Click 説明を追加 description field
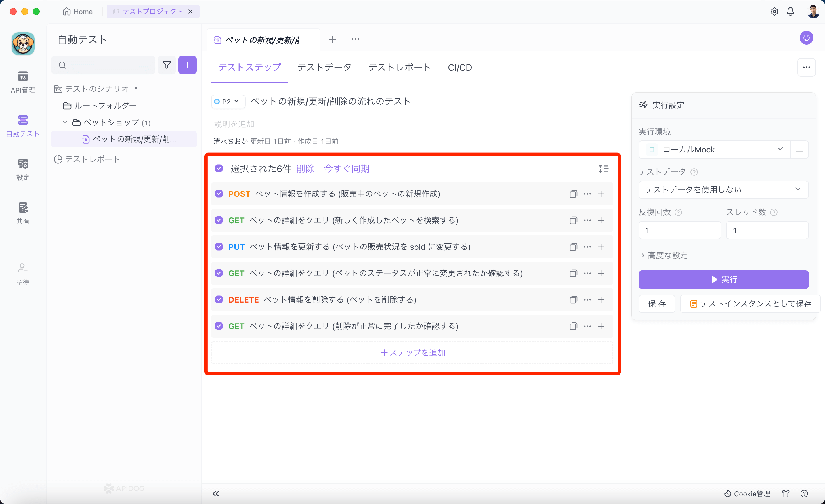Screen dimensions: 825x504 coord(234,124)
